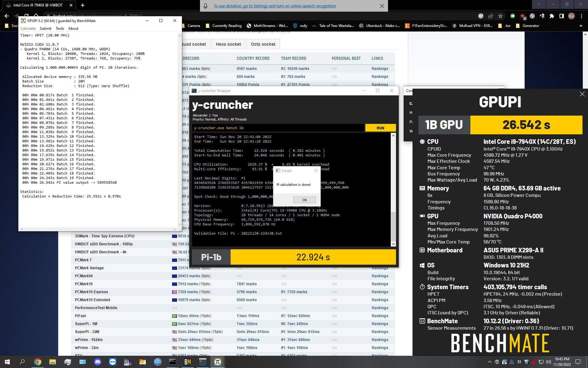Click y-cruncher output scrollbar down arrow

[x=393, y=244]
